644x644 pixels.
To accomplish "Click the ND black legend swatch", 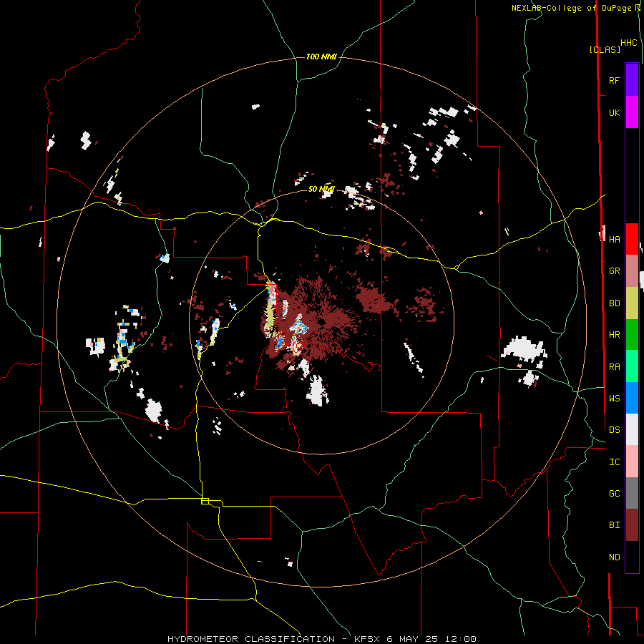I will click(632, 557).
